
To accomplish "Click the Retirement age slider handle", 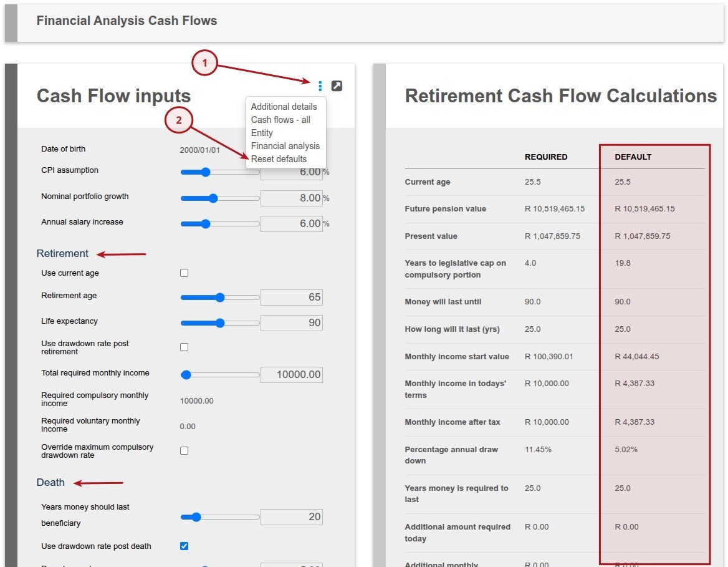I will (x=220, y=298).
